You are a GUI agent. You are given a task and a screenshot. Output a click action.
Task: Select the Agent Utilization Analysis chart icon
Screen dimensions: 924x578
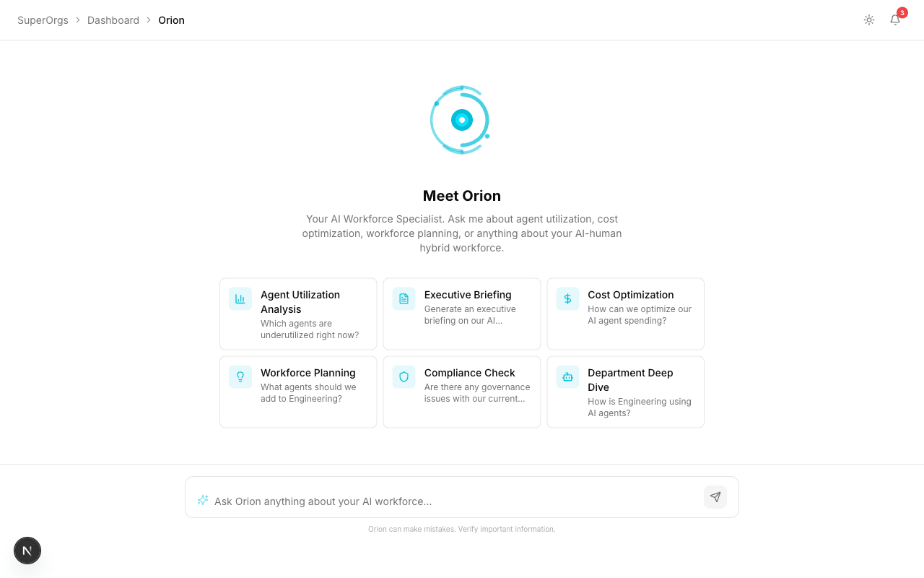(240, 298)
